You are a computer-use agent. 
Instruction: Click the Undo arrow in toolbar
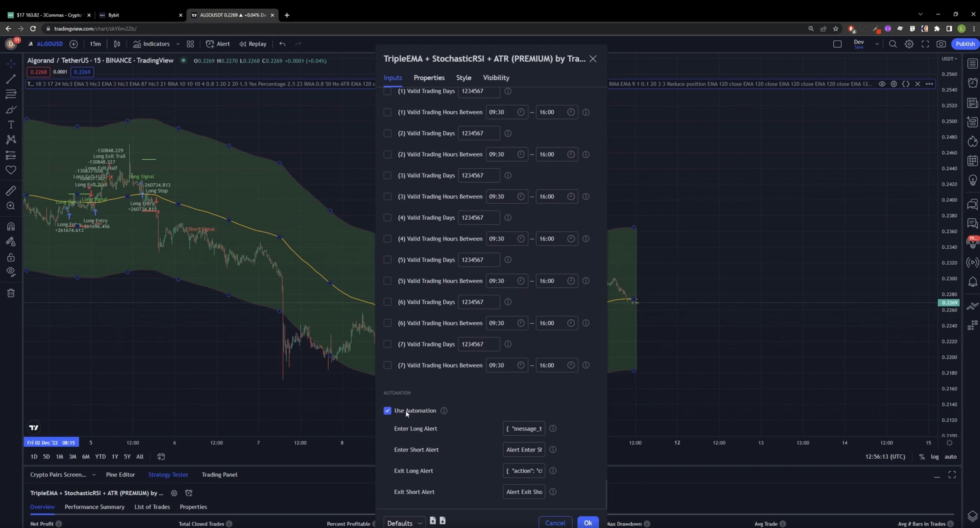pyautogui.click(x=283, y=44)
